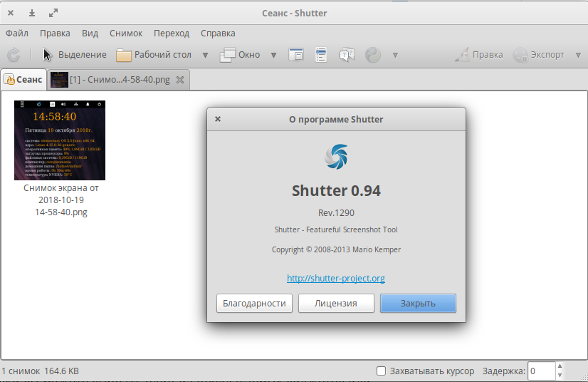Screen dimensions: 588x382
Task: Click the window download arrow icon in titlebar
Action: (x=32, y=13)
